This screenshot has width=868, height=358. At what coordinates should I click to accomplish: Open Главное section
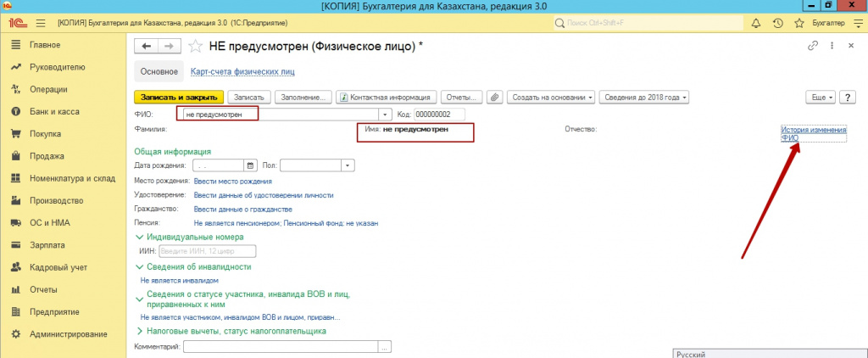(x=45, y=45)
